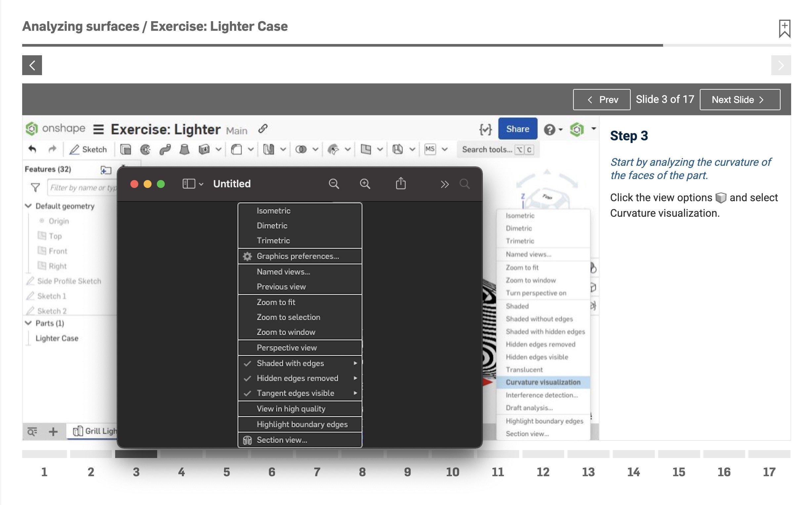Collapse the Parts (1) section
This screenshot has width=812, height=505.
coord(29,323)
